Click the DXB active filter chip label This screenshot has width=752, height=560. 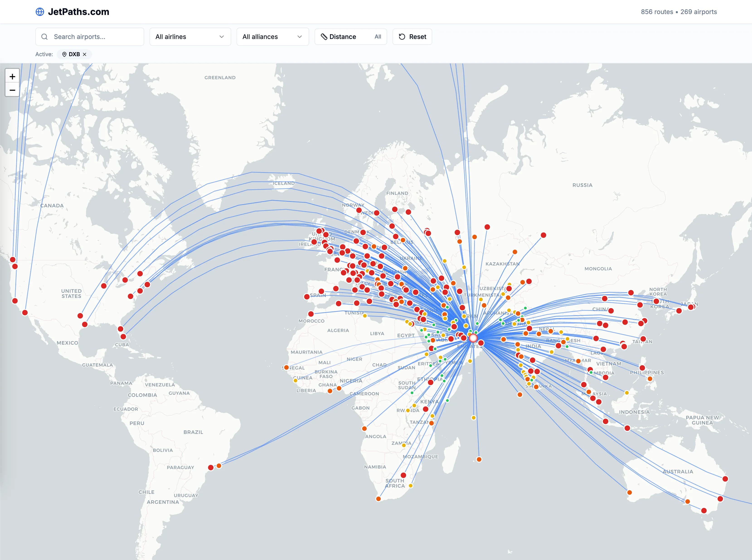point(74,54)
